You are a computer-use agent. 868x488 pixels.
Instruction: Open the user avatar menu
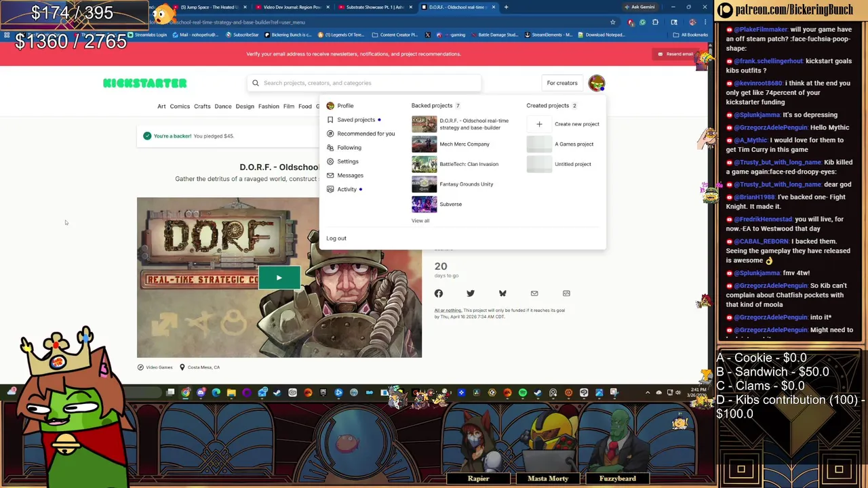coord(596,83)
